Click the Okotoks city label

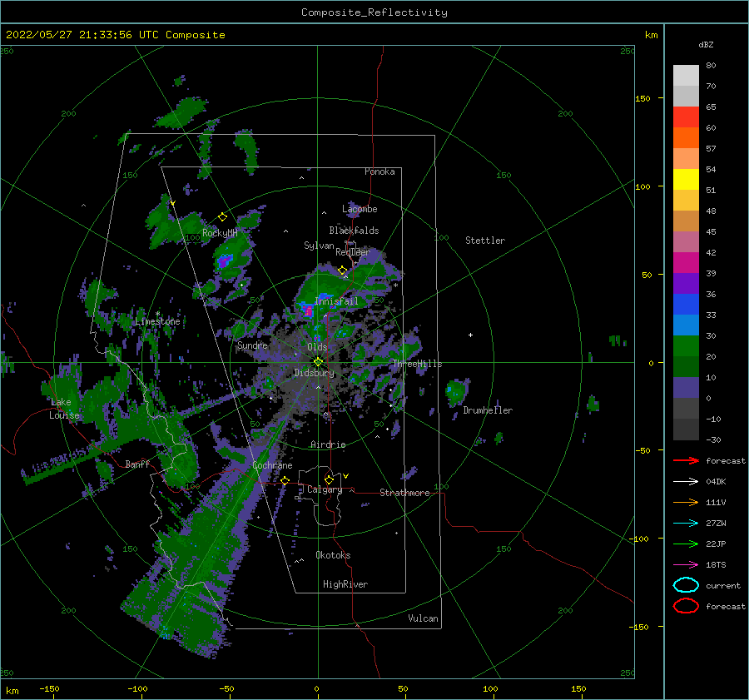(333, 555)
